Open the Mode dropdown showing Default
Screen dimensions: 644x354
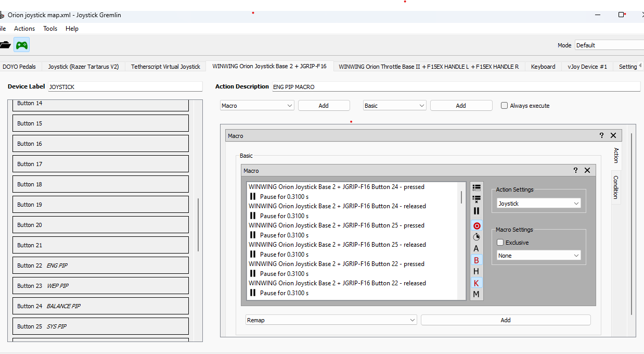pyautogui.click(x=609, y=45)
